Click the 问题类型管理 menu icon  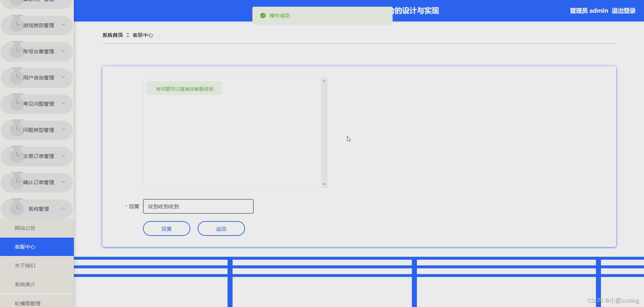click(x=17, y=129)
